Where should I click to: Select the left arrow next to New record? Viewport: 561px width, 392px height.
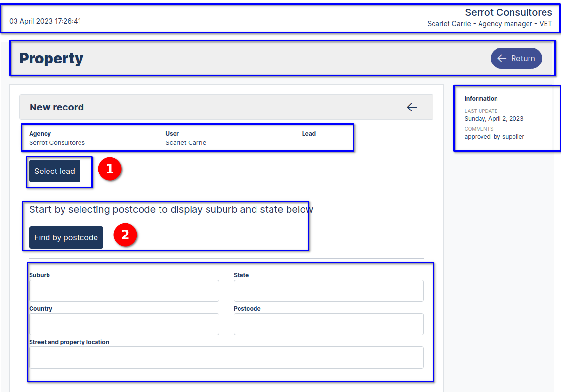pos(412,108)
